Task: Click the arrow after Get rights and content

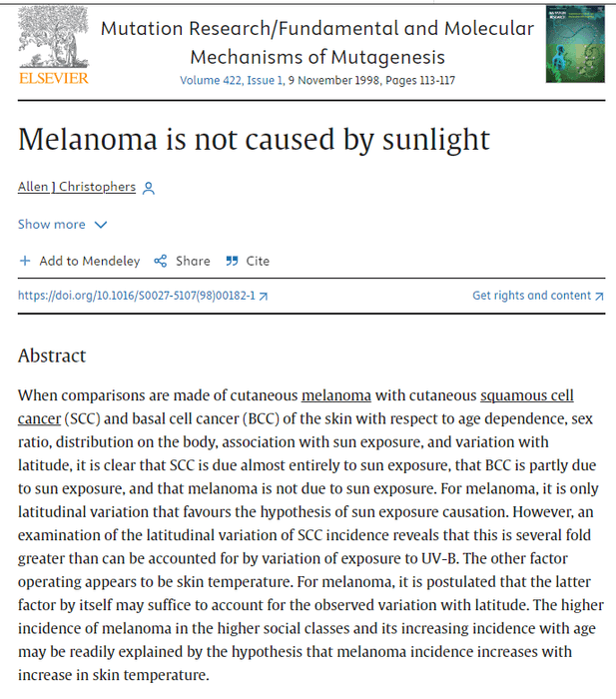Action: (599, 296)
